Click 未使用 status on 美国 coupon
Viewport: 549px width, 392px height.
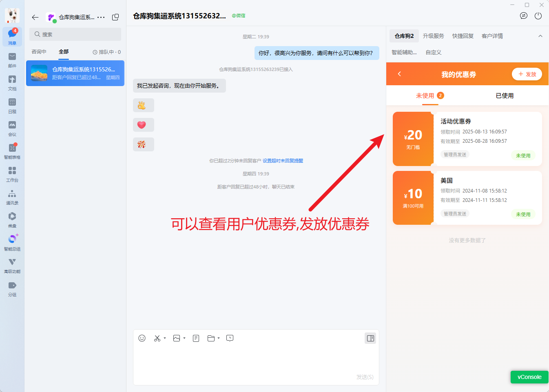523,214
